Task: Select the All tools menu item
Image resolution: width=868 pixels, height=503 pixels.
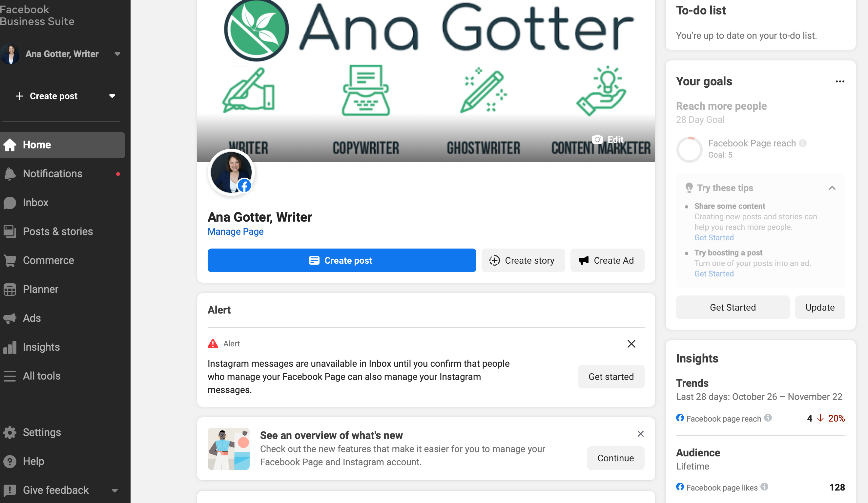Action: 41,376
